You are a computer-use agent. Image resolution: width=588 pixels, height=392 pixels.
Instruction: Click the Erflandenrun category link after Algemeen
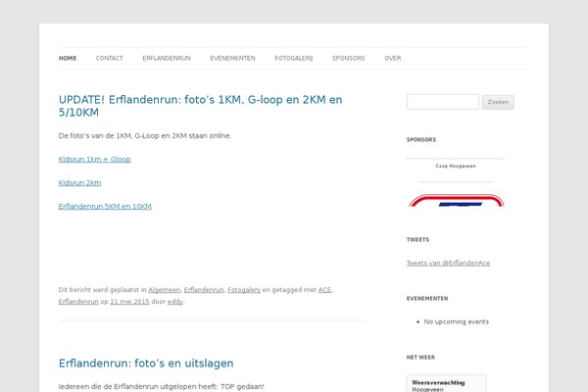pyautogui.click(x=204, y=290)
